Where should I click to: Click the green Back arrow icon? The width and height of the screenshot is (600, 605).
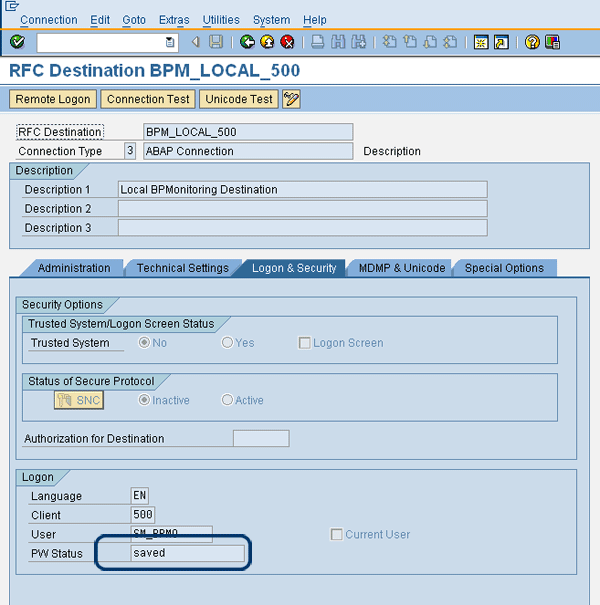(247, 42)
